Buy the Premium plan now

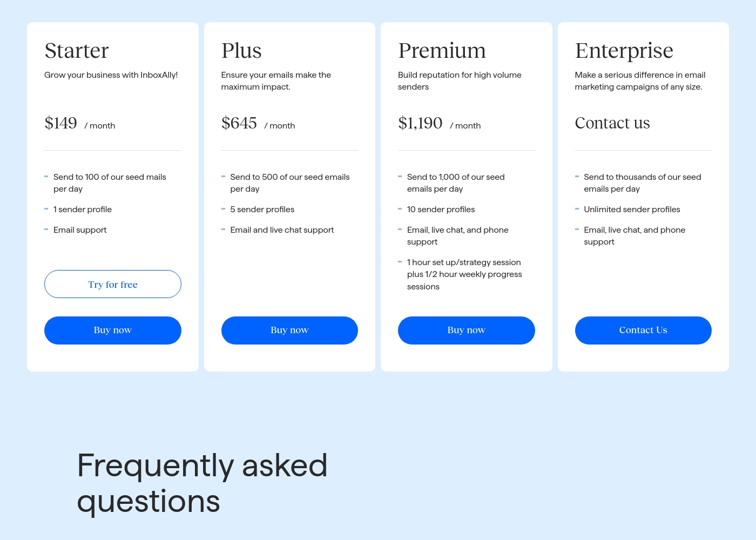pyautogui.click(x=467, y=330)
